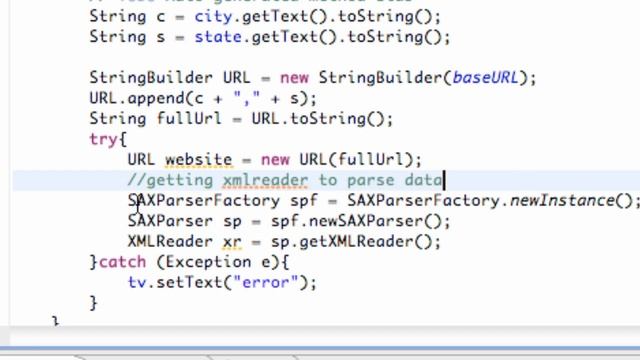Click the italic baseURL identifier

[x=485, y=78]
